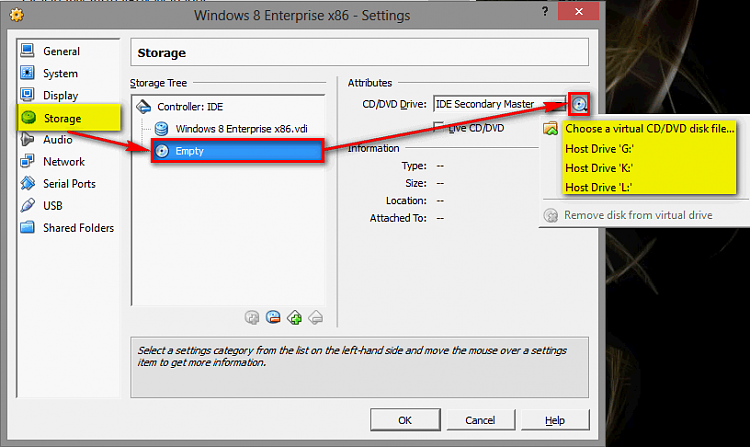Click the add CD/DVD attachment toolbar icon
The height and width of the screenshot is (447, 750).
click(252, 317)
